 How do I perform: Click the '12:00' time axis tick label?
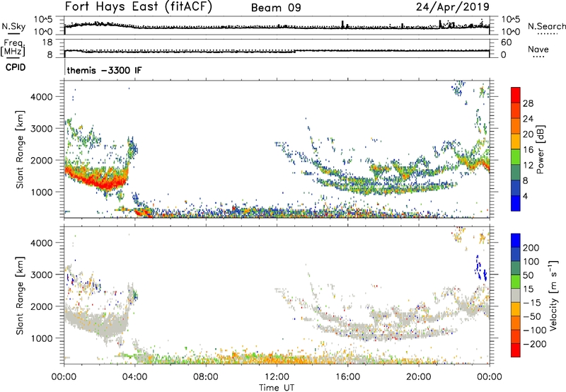tap(277, 377)
